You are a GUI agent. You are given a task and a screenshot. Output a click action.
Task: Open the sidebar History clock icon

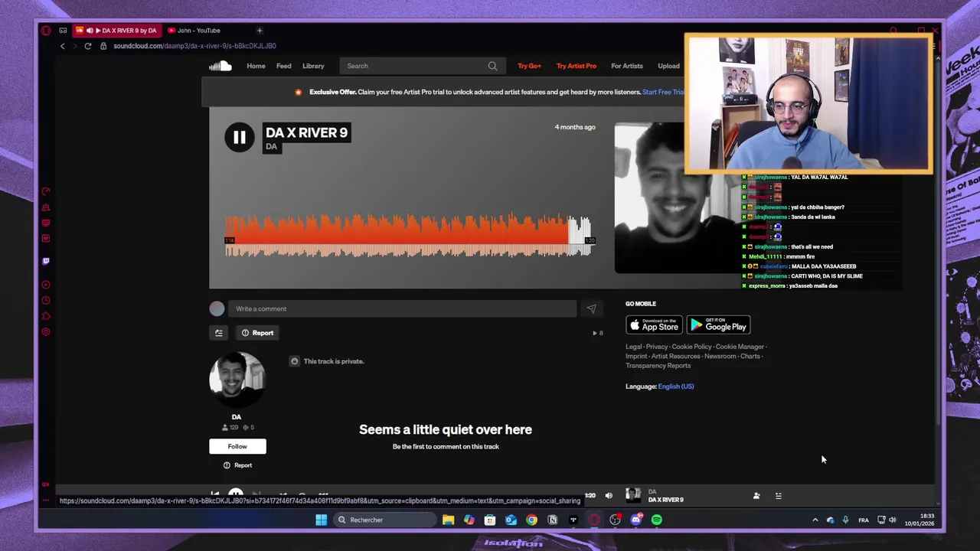[46, 301]
